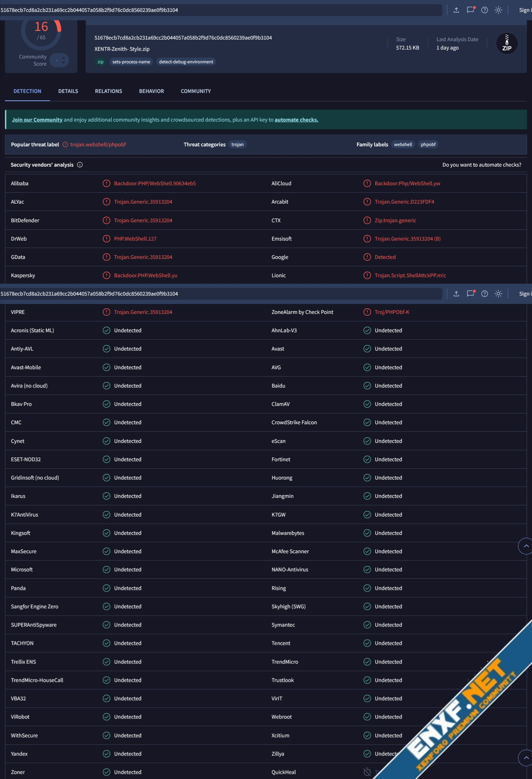
Task: Click the checkmark icon in Acronis (Static ML) row
Action: pyautogui.click(x=106, y=331)
